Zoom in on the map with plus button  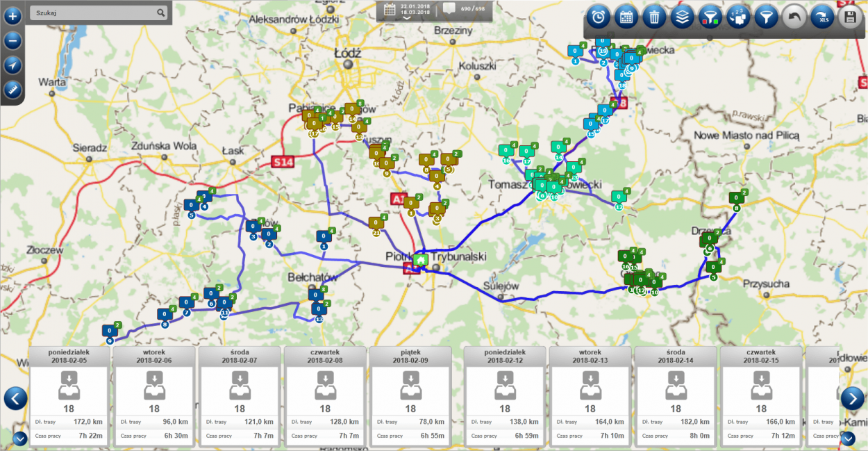pyautogui.click(x=12, y=15)
